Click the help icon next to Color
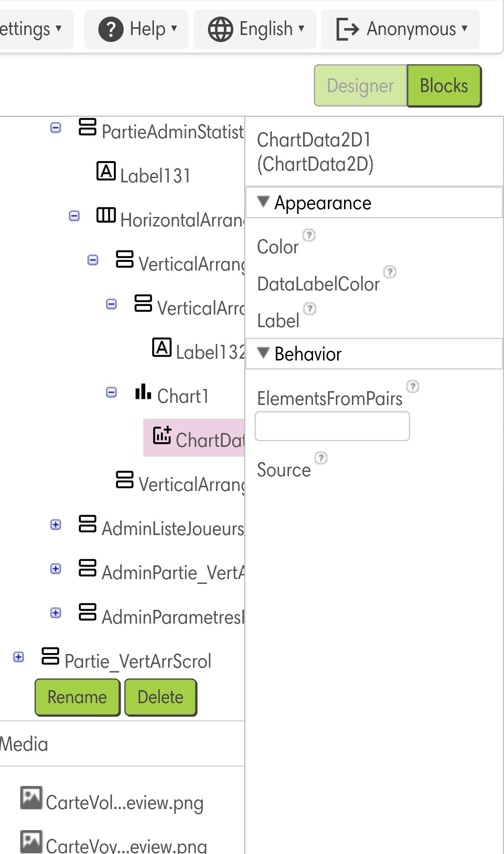 point(309,235)
